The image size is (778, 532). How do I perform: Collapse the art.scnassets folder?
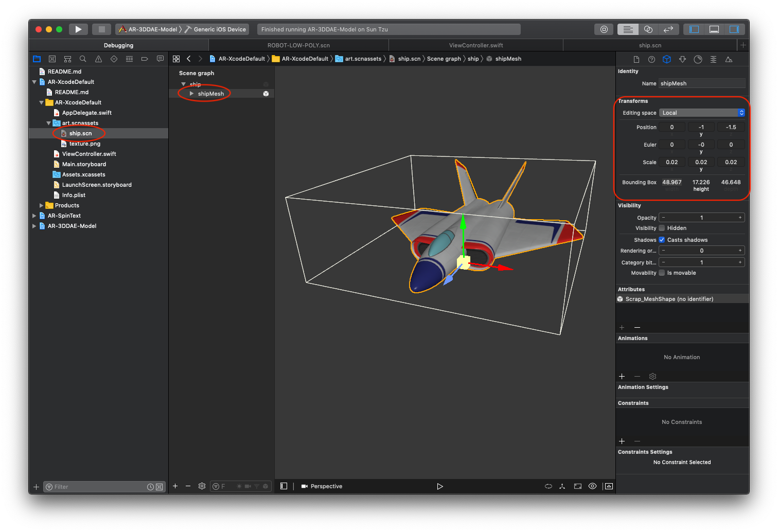(x=49, y=123)
